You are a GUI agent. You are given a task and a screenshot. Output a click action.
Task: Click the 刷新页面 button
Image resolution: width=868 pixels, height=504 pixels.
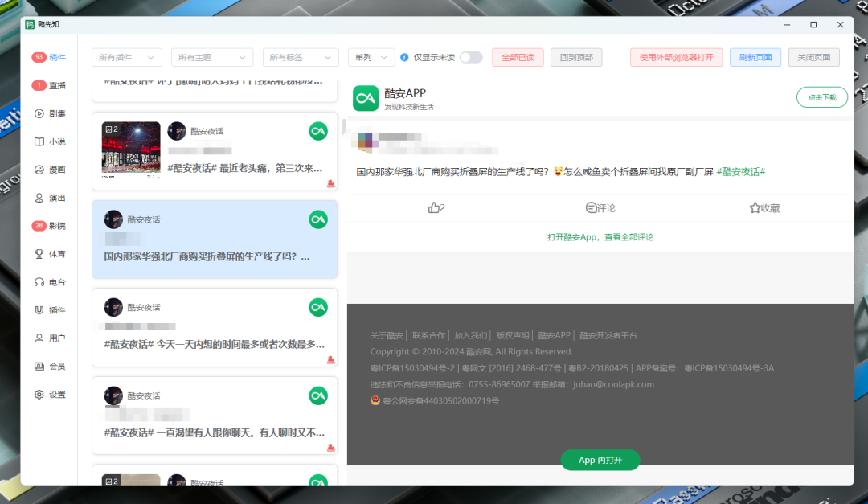pos(755,58)
